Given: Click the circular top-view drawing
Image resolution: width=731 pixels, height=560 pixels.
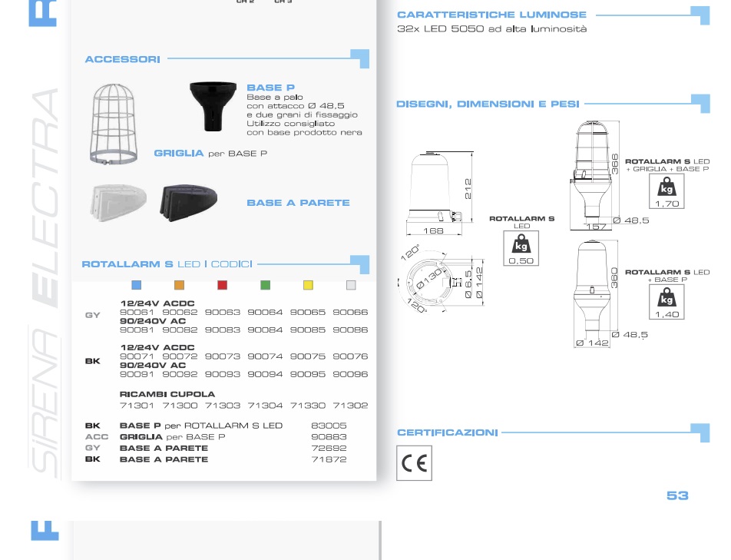Looking at the screenshot, I should click(429, 282).
